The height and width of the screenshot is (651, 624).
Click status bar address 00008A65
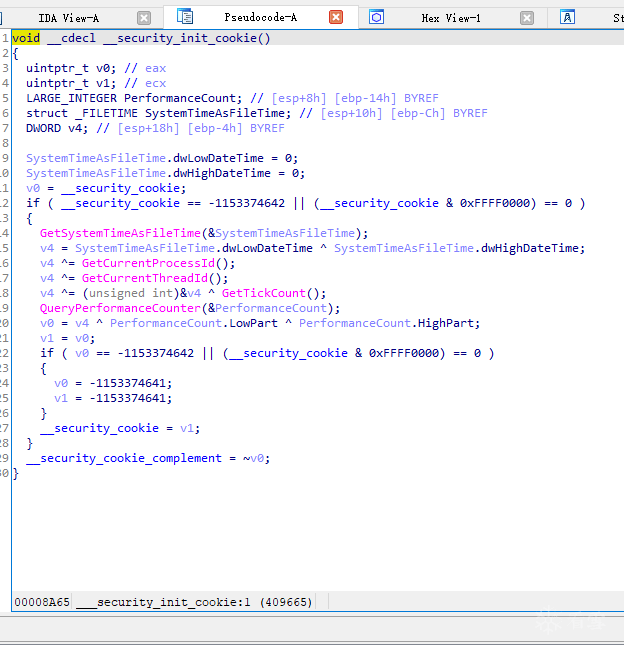[42, 602]
